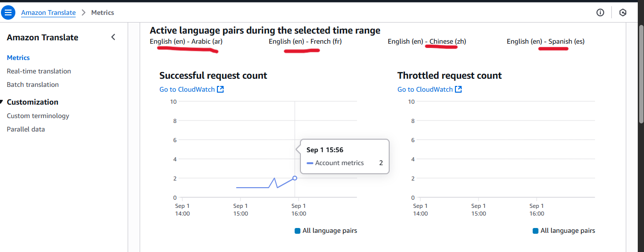Open Custom terminology page
Screen dimensions: 644x252
click(x=38, y=116)
